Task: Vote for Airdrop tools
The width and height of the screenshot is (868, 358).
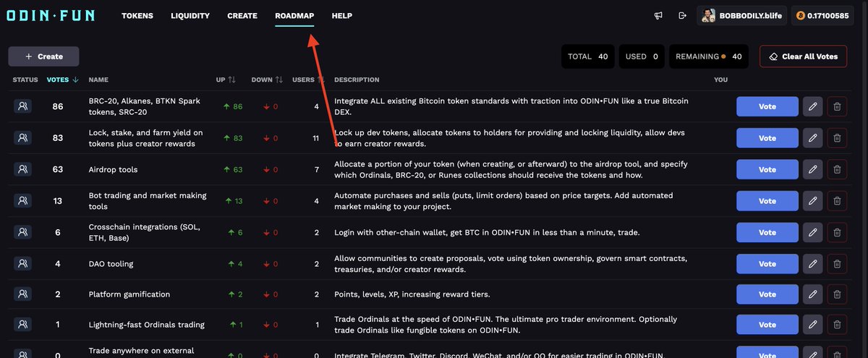Action: pyautogui.click(x=767, y=169)
